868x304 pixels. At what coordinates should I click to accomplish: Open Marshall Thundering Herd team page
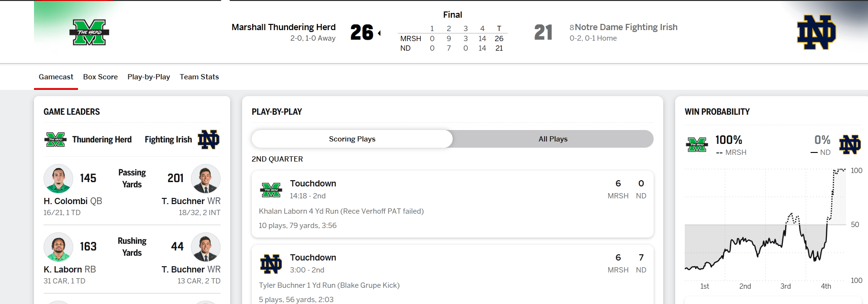pos(283,27)
